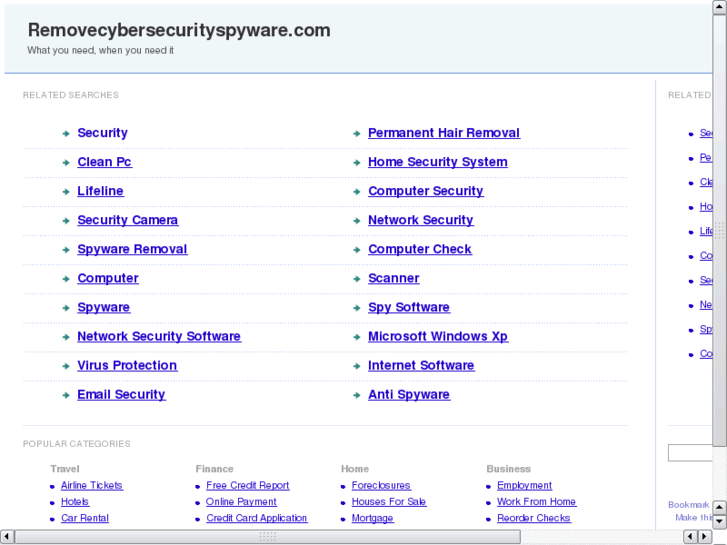The width and height of the screenshot is (727, 545).
Task: Click the bullet dot next to Free Credit Report
Action: pyautogui.click(x=197, y=486)
